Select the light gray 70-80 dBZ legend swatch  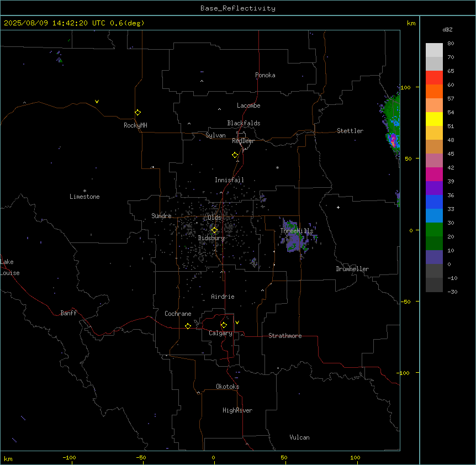434,50
